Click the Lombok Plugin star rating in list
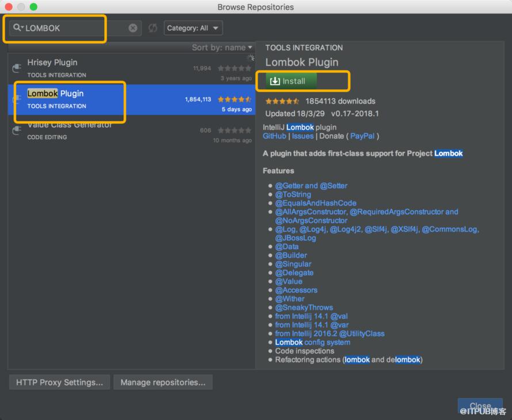512x420 pixels. point(235,100)
